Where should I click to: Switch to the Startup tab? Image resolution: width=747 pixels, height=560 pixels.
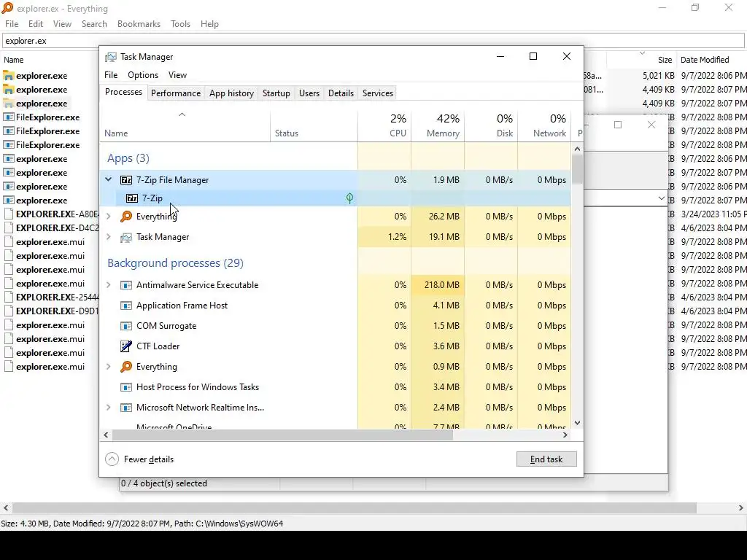(276, 93)
